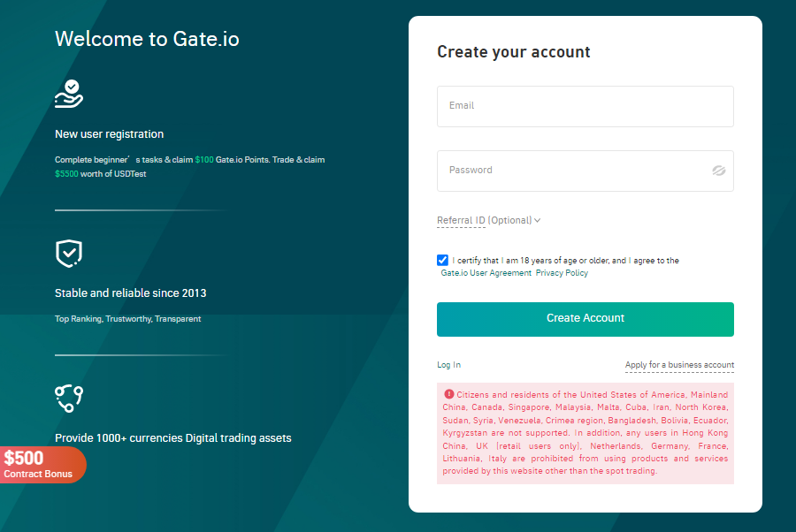This screenshot has width=796, height=532.
Task: Expand the Referral ID (Optional) field
Action: click(488, 220)
